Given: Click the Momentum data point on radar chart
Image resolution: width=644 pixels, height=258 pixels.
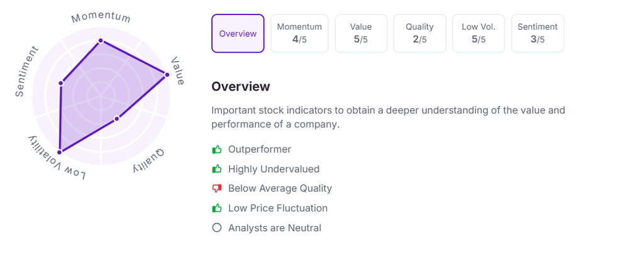Looking at the screenshot, I should [100, 41].
